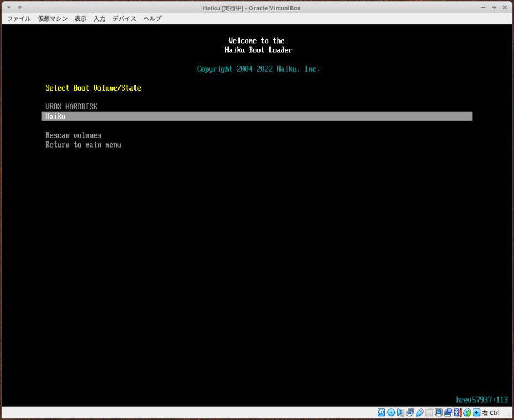Choose Return to main menu
The width and height of the screenshot is (514, 420).
(83, 145)
